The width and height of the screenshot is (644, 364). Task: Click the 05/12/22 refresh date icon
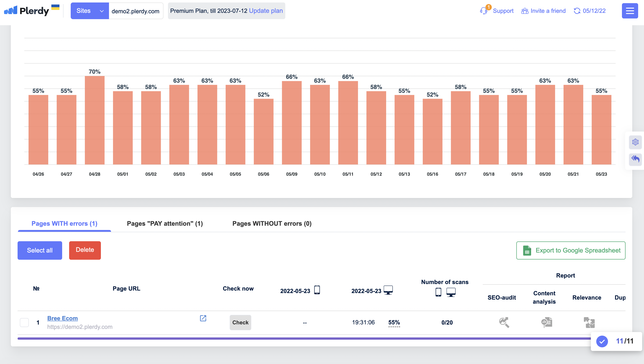coord(577,11)
